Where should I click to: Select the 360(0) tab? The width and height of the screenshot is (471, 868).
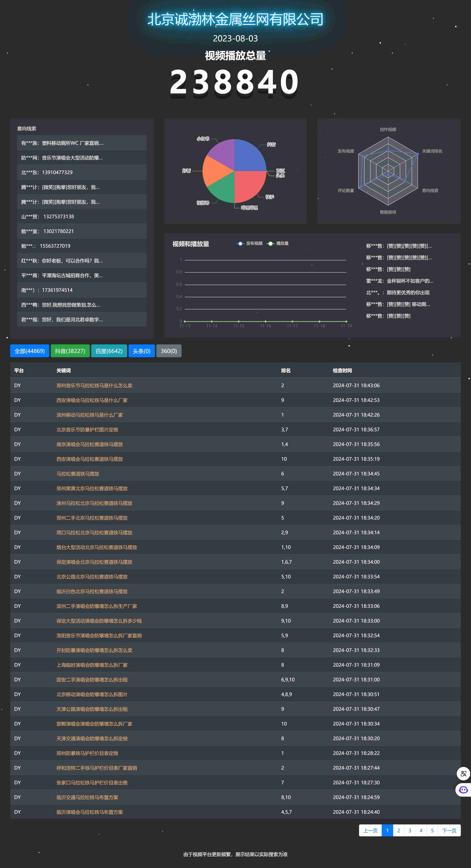point(169,351)
